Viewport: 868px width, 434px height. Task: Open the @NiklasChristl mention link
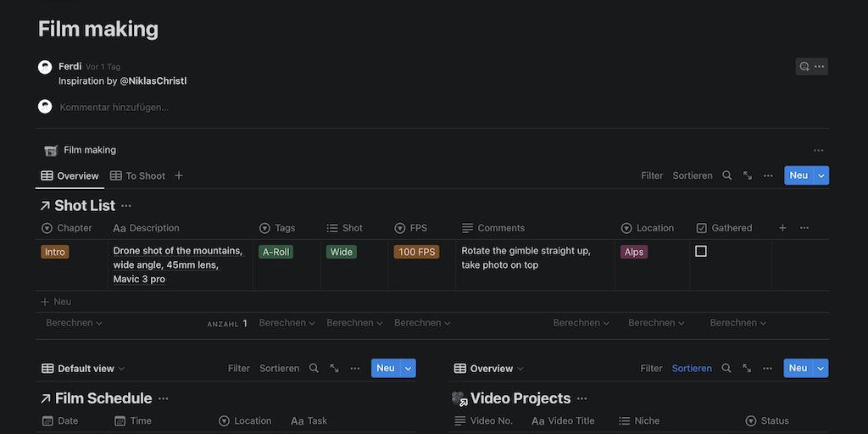point(153,81)
